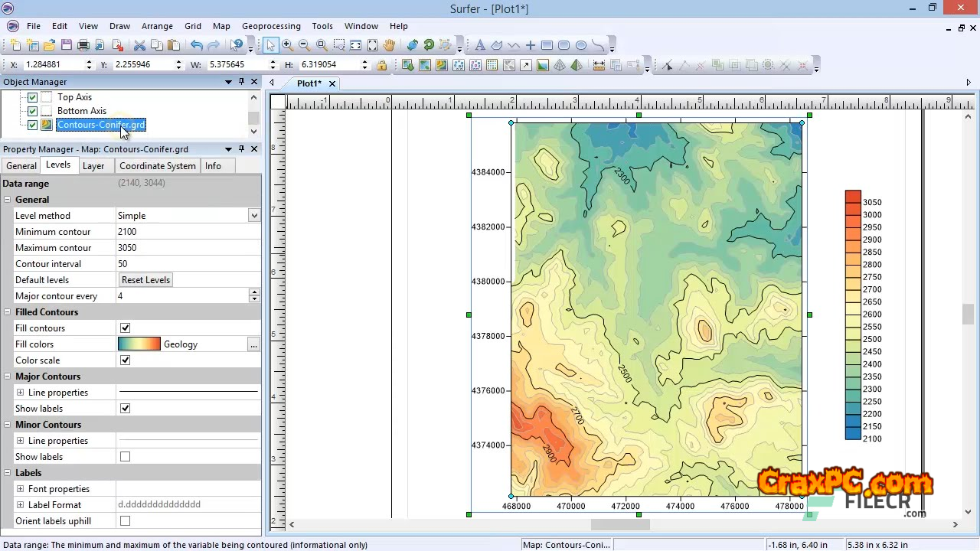This screenshot has width=980, height=551.
Task: Enable Orient labels uphill checkbox
Action: (x=125, y=521)
